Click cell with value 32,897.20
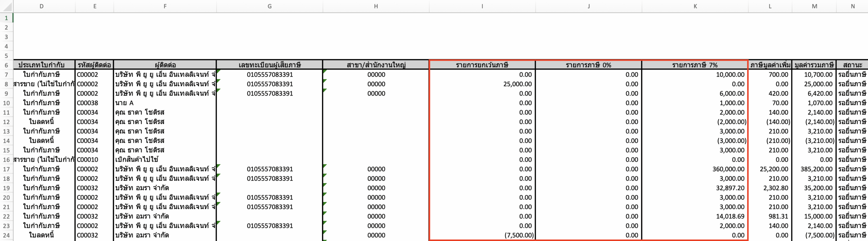 695,188
